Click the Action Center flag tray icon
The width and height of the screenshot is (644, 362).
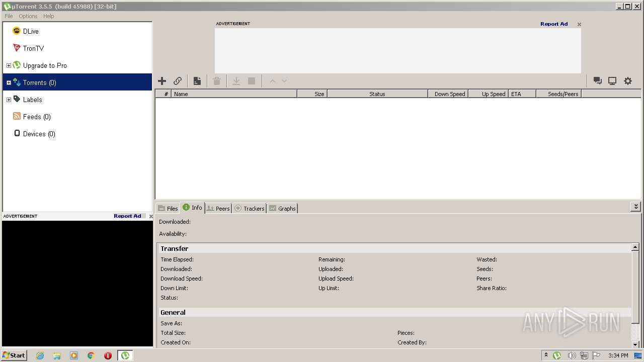point(596,355)
